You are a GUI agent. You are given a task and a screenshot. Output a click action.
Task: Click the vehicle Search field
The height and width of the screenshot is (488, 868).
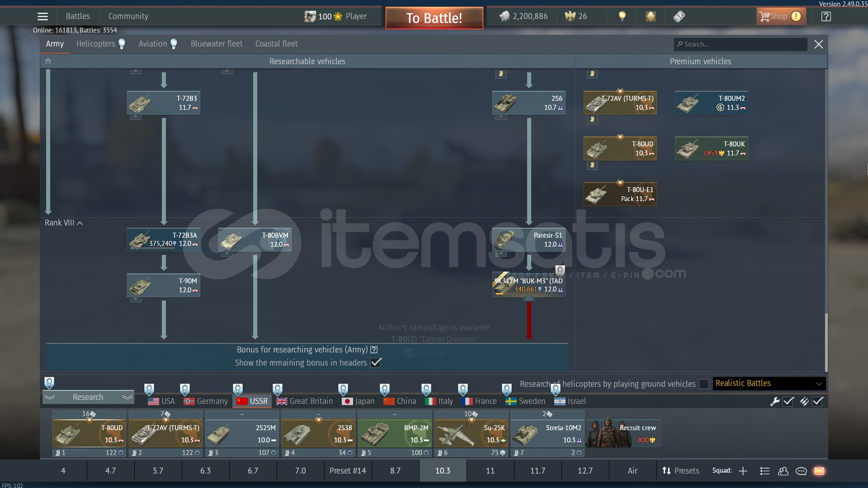(x=741, y=44)
